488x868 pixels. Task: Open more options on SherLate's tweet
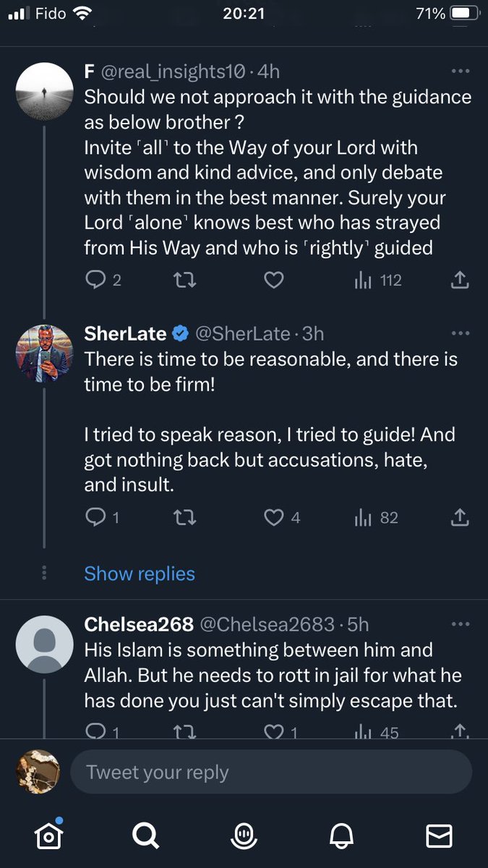point(460,333)
